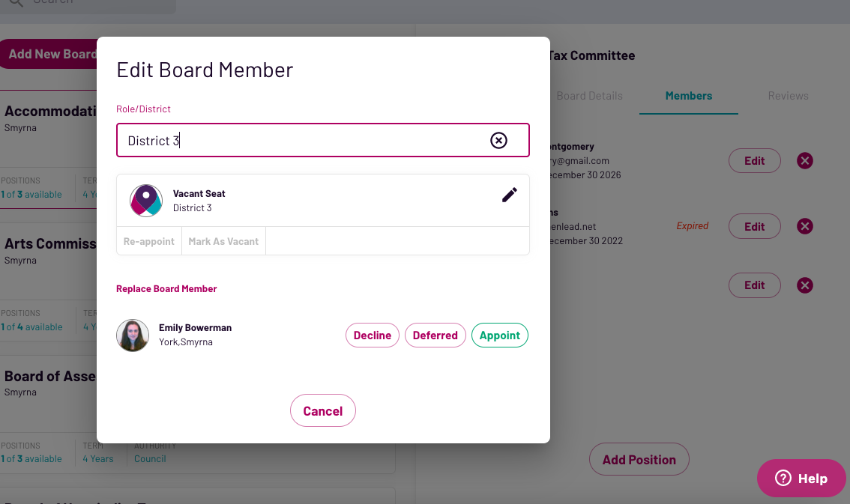Viewport: 850px width, 504px height.
Task: Click the Mark As Vacant option
Action: (223, 242)
